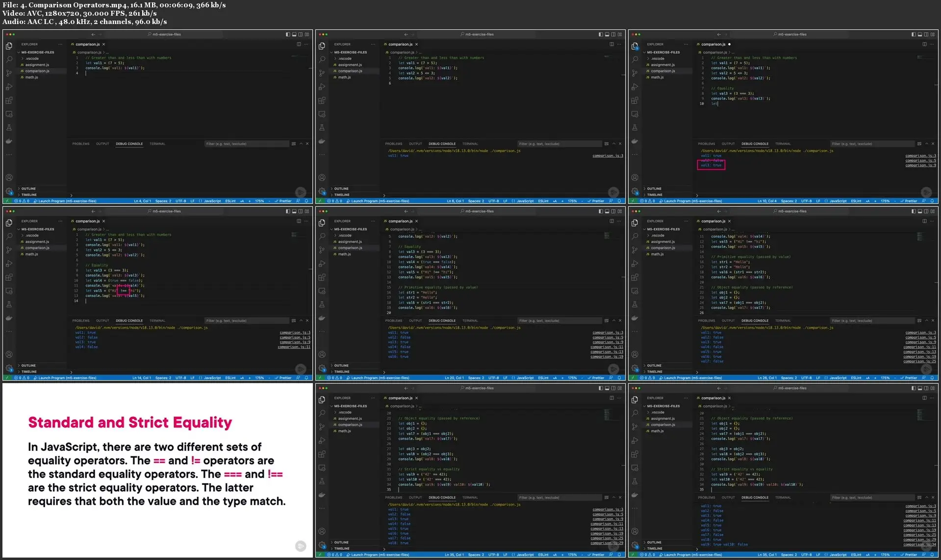Image resolution: width=941 pixels, height=560 pixels.
Task: Expand TIMELINE section in the Ln 26 frame
Action: 653,371
